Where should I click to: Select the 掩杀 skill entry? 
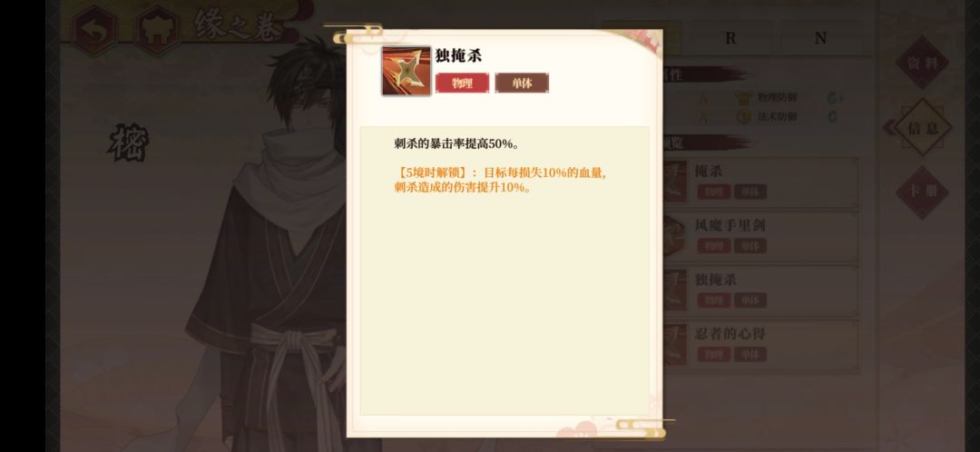[x=759, y=182]
